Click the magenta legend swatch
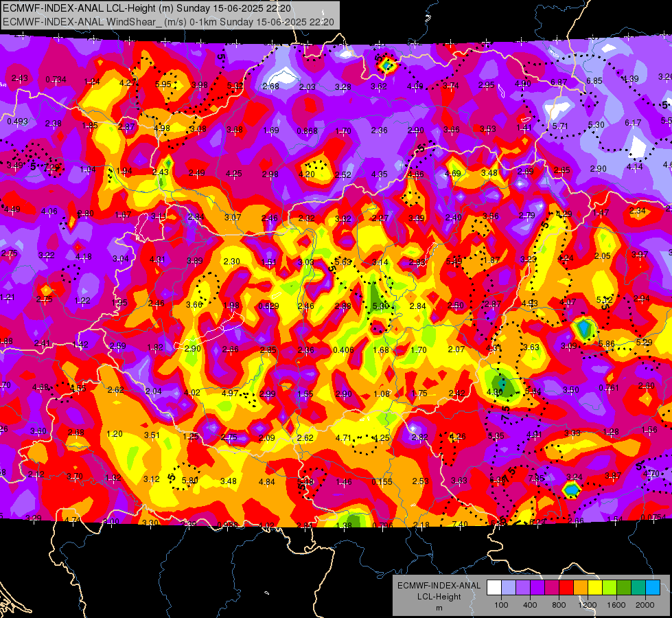The width and height of the screenshot is (672, 618). click(552, 588)
